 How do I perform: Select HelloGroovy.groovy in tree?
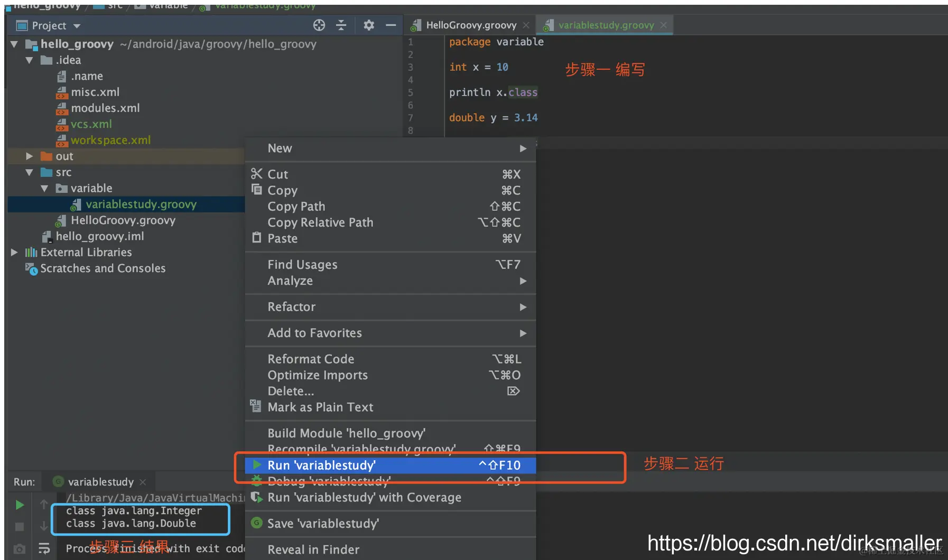[x=116, y=220]
